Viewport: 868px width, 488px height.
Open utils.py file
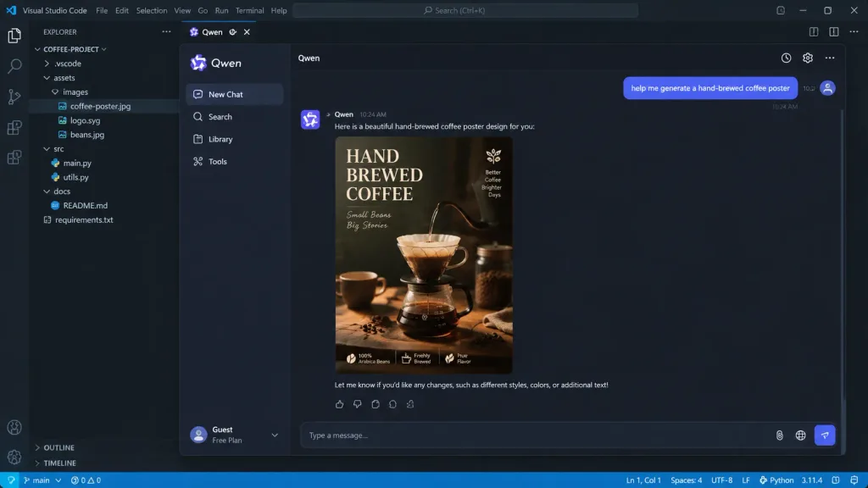click(75, 178)
